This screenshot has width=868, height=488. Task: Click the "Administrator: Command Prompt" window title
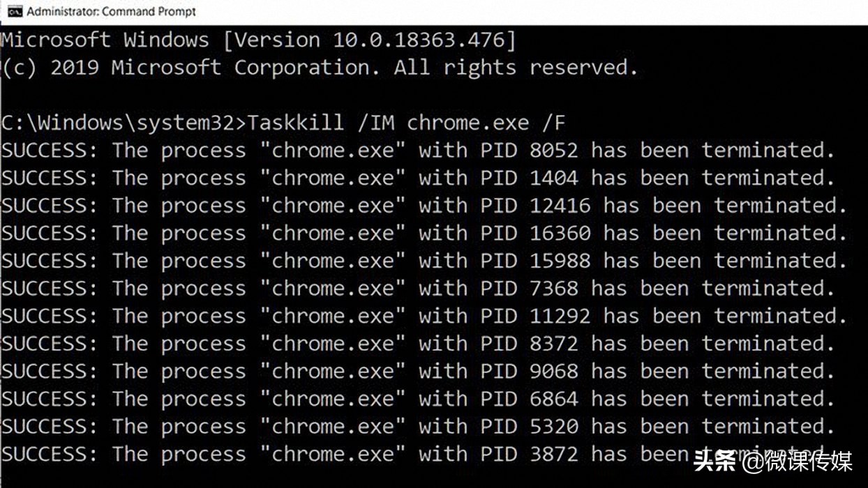111,11
